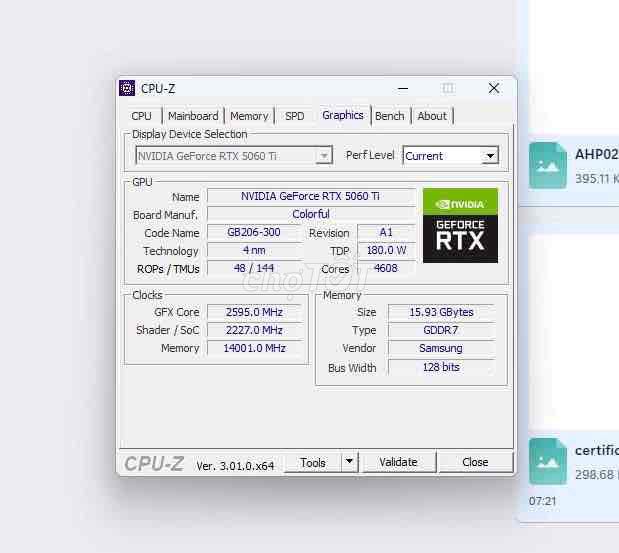Click the Shader/SoC 2227.0 MHz value
The height and width of the screenshot is (553, 619).
click(255, 330)
